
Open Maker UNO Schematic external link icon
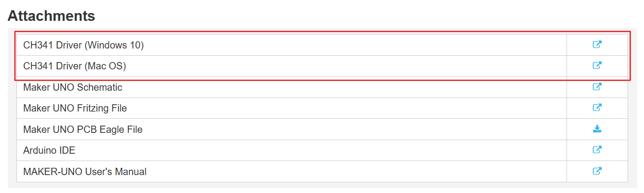597,87
